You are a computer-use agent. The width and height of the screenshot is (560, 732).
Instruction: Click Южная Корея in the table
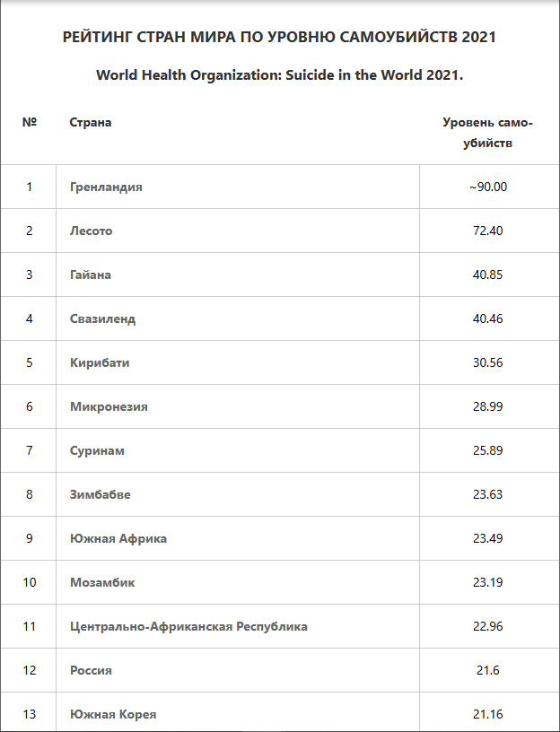pyautogui.click(x=113, y=714)
